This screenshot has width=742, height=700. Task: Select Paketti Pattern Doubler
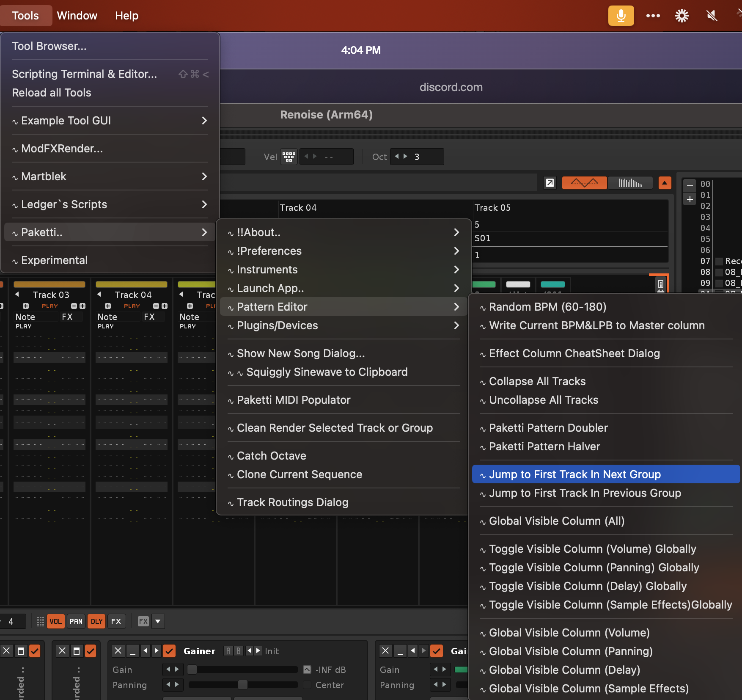548,428
